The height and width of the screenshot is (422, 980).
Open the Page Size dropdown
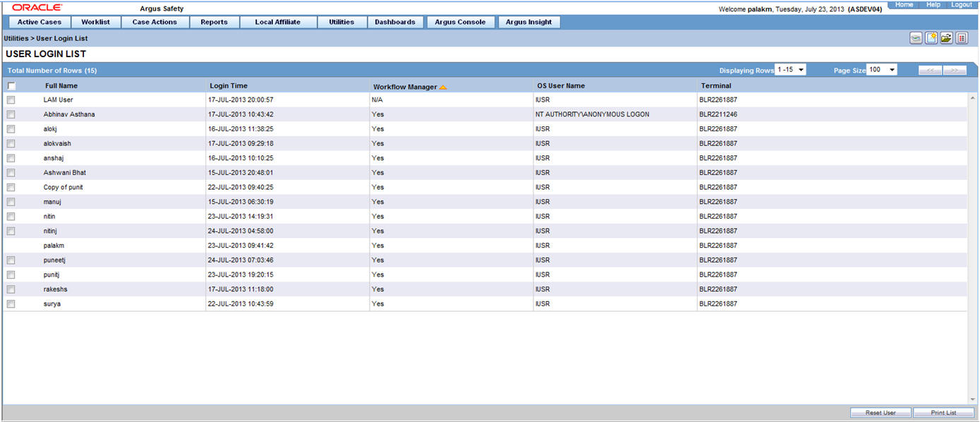coord(890,70)
